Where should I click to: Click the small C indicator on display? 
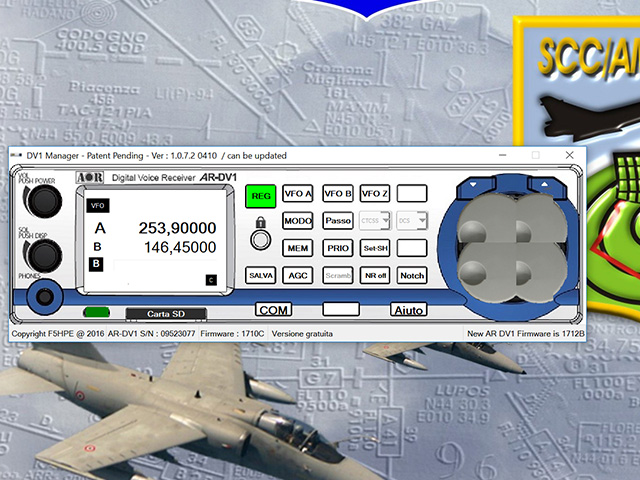click(211, 280)
